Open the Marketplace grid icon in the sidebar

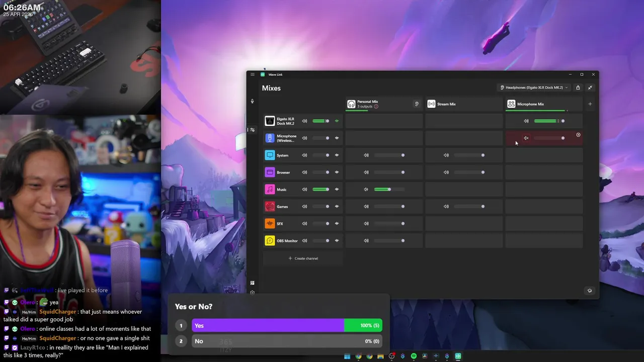[253, 283]
